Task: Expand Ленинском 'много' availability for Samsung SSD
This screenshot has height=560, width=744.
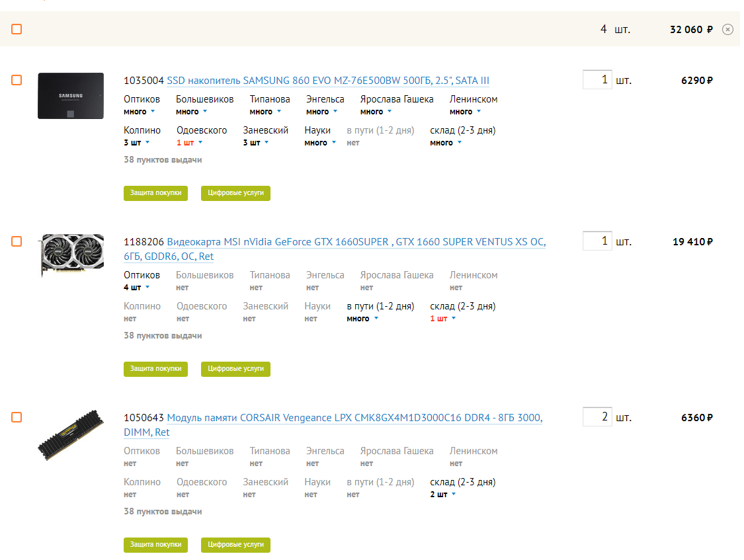Action: point(466,112)
